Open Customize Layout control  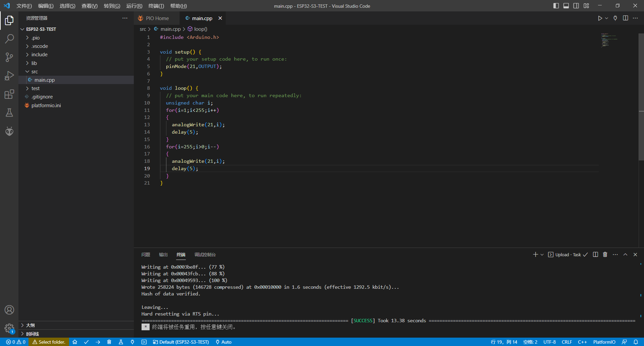click(586, 6)
